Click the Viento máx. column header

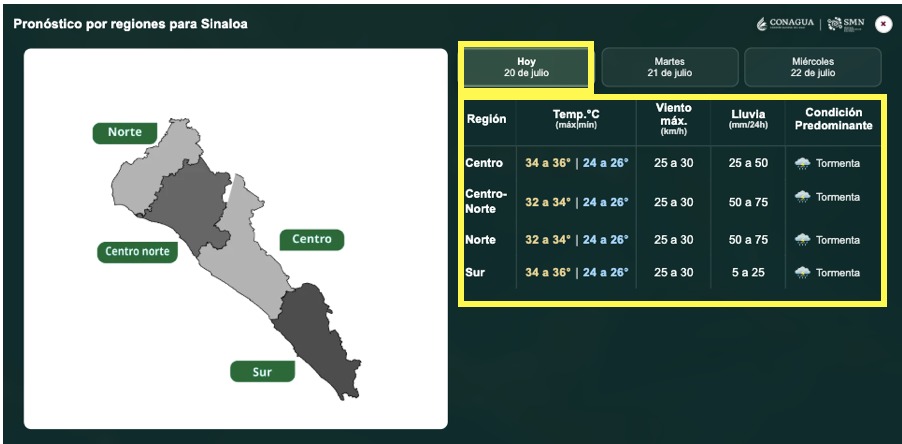coord(673,119)
